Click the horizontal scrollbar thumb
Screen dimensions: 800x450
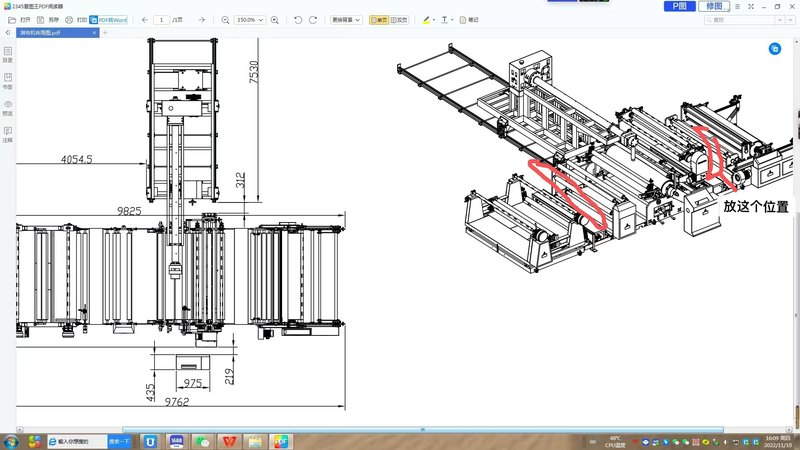click(422, 430)
